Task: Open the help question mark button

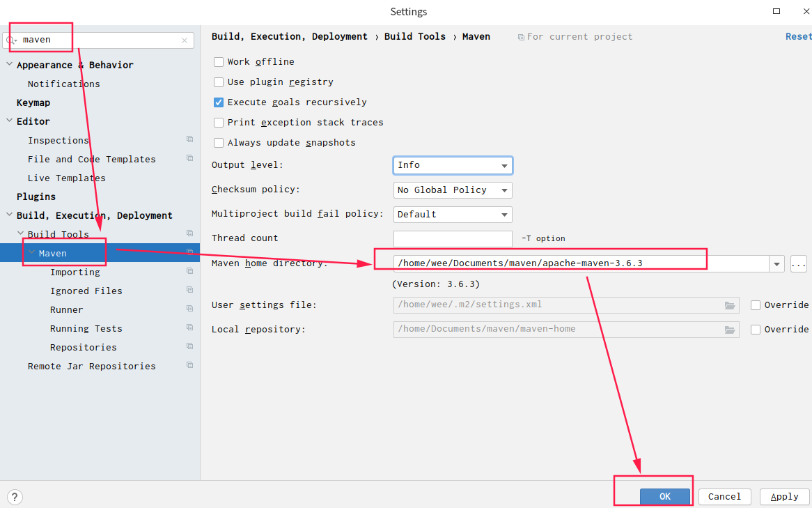Action: point(15,497)
